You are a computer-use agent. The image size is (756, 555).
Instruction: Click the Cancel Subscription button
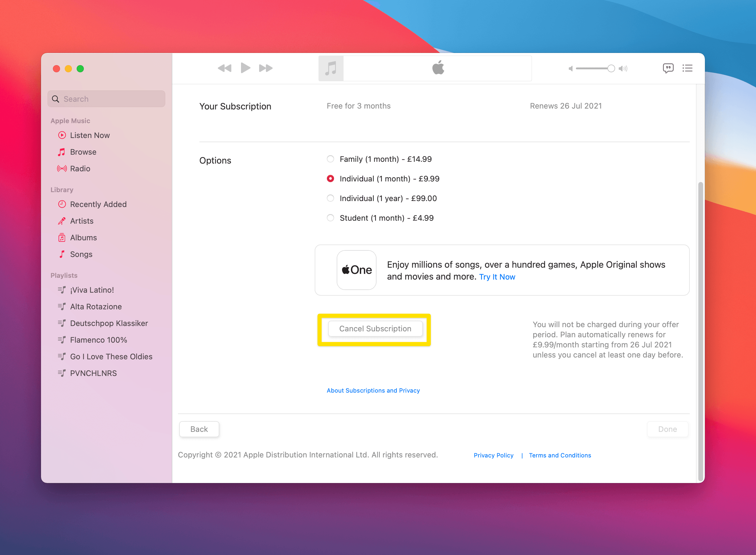point(375,329)
